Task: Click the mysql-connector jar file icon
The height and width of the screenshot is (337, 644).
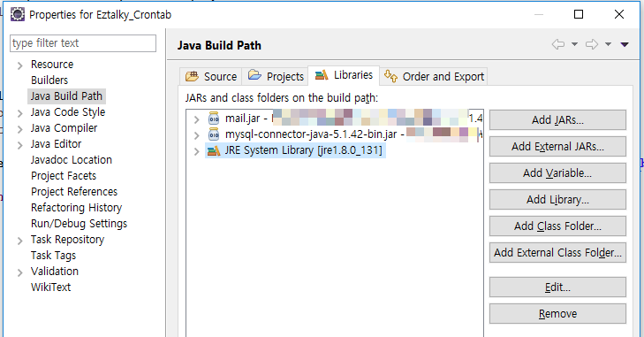Action: pos(214,134)
